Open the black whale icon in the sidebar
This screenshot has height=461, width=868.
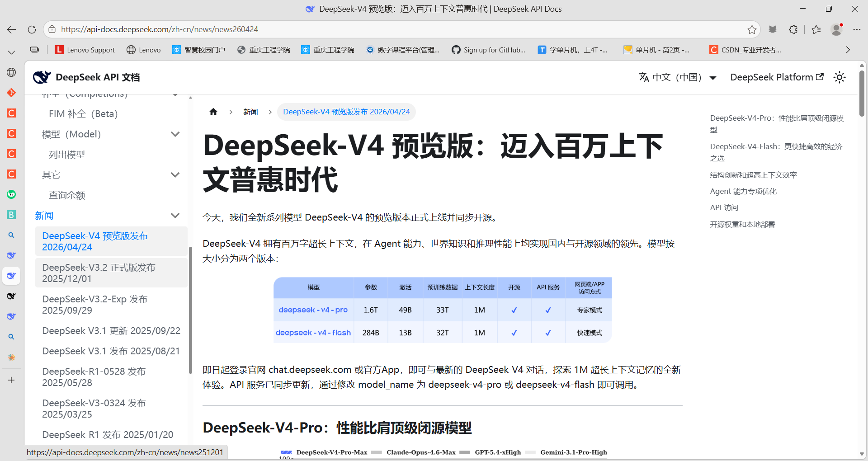pos(11,296)
